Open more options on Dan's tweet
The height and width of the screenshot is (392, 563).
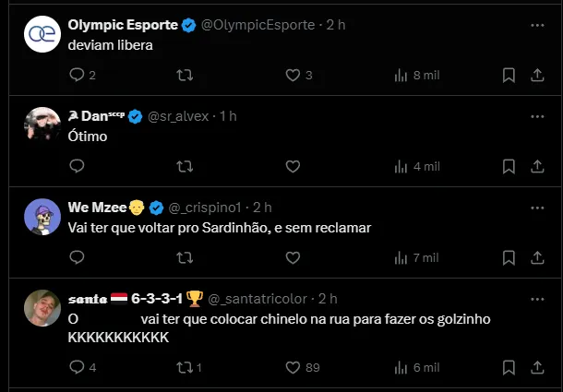coord(537,116)
